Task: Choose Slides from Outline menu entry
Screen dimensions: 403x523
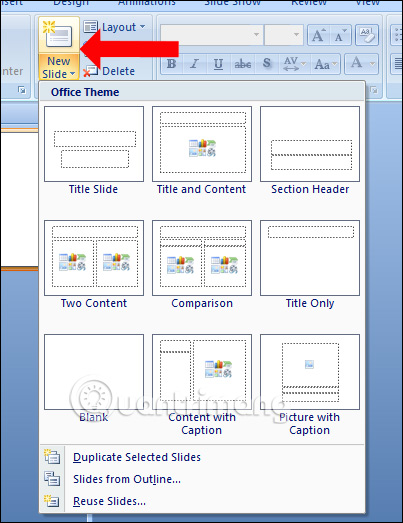Action: tap(202, 479)
